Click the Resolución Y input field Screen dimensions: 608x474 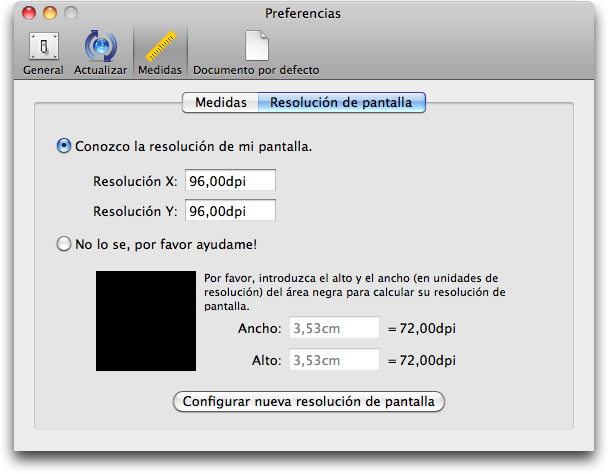(230, 210)
